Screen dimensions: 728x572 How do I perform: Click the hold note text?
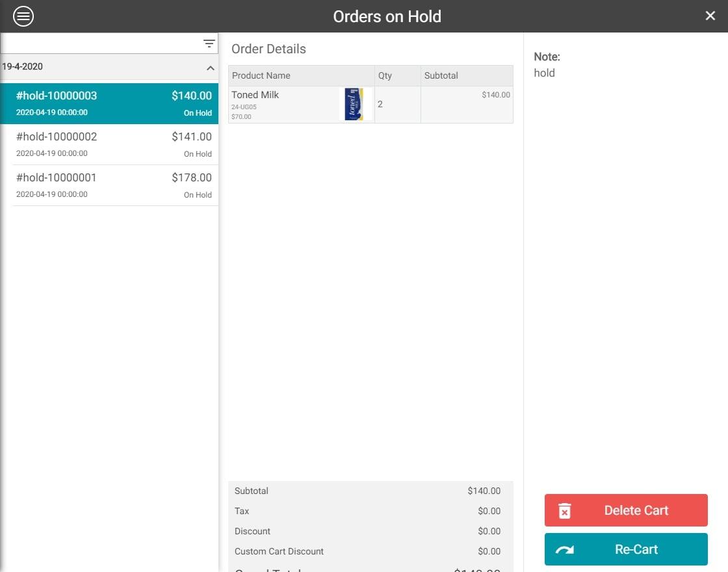click(545, 73)
